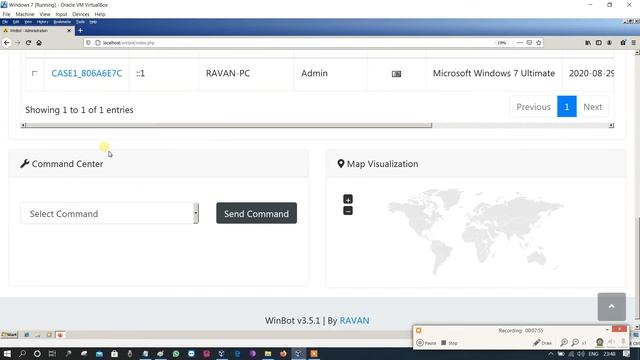
Task: Click the Previous pagination button
Action: point(533,107)
